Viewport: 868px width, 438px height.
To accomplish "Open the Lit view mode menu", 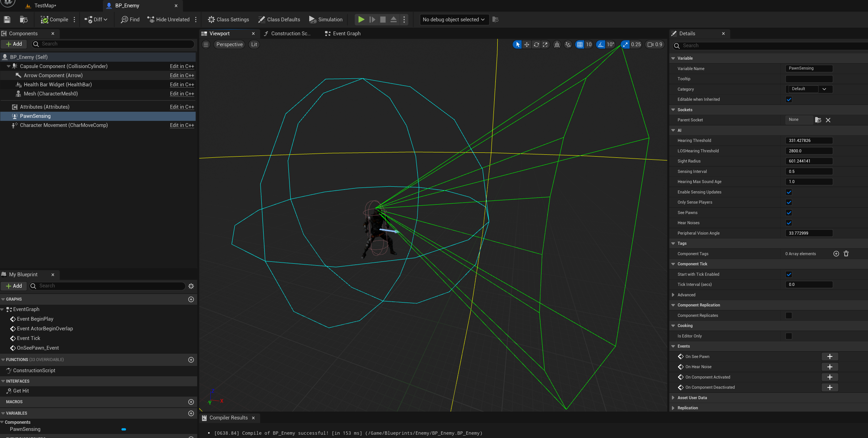I will point(254,44).
